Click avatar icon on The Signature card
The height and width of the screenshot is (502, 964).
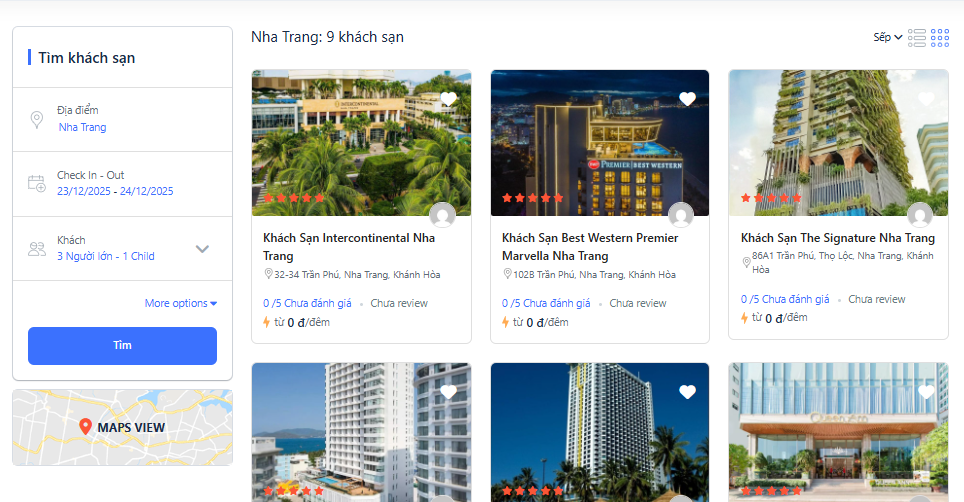[920, 215]
